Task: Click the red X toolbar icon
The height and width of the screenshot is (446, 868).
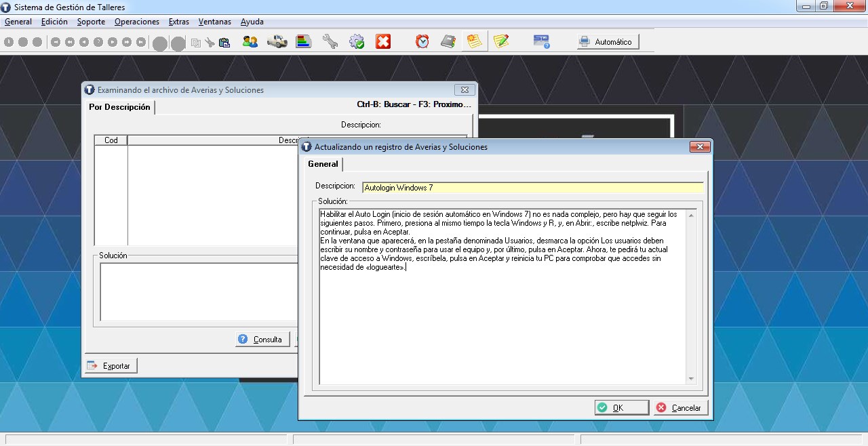Action: pos(383,42)
